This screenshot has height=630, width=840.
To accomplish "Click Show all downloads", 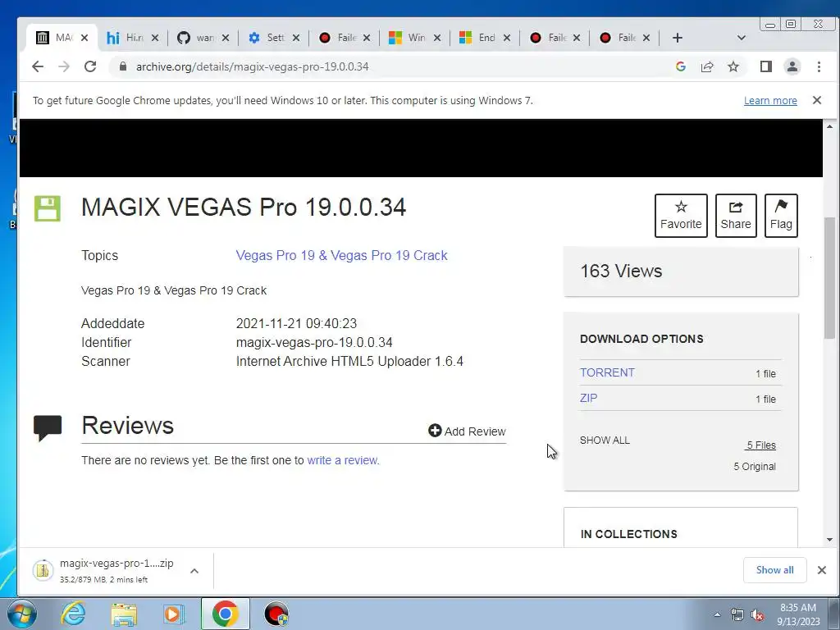I will coord(774,570).
